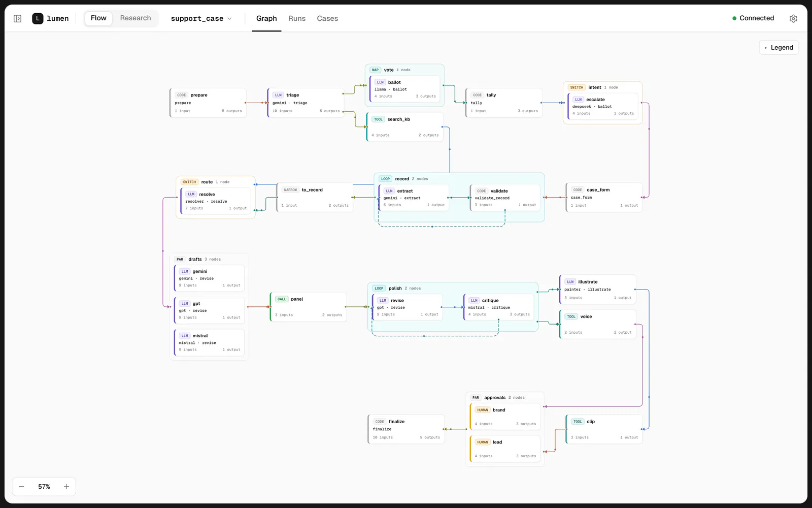Click the 57% zoom level
The height and width of the screenshot is (508, 812).
[44, 487]
